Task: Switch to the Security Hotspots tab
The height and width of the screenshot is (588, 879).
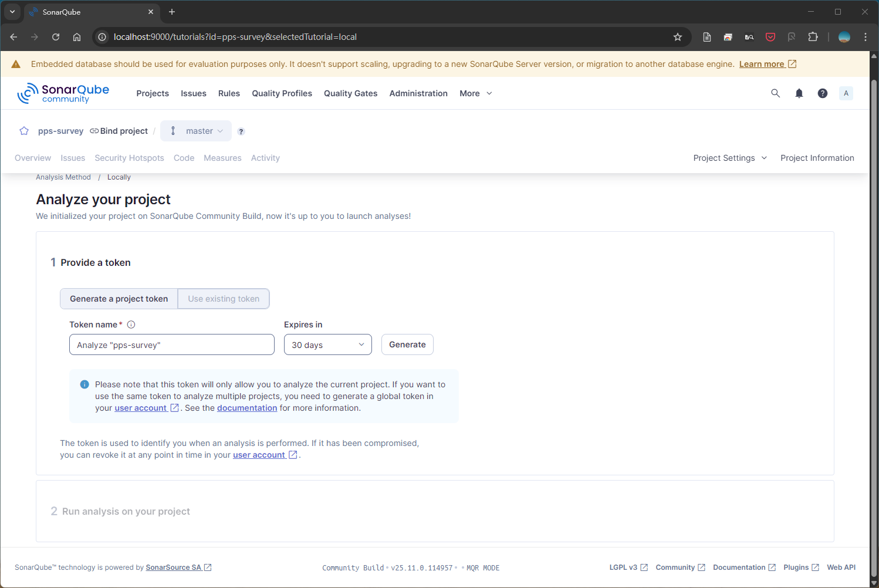Action: click(129, 158)
